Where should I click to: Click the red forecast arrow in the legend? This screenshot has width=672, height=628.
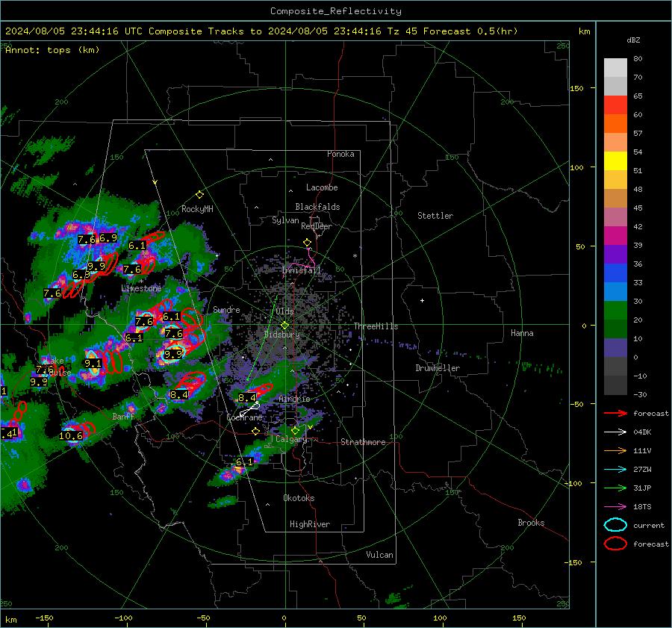[x=615, y=413]
